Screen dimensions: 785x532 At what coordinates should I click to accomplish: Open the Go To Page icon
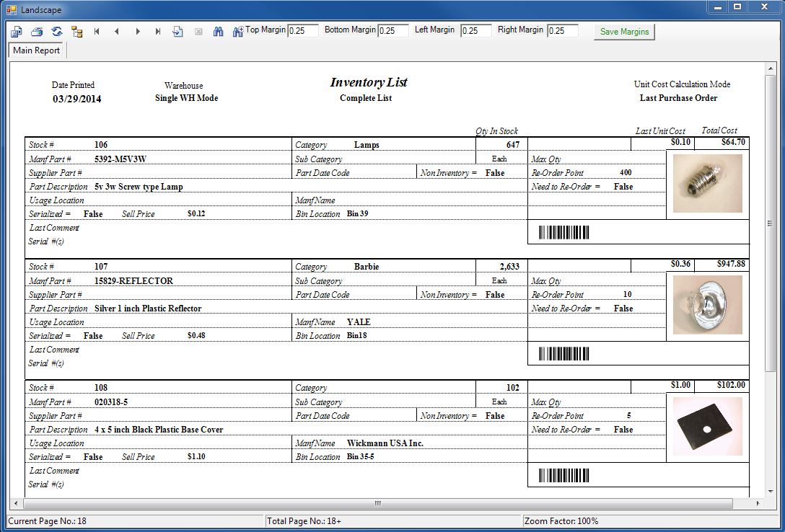click(177, 32)
